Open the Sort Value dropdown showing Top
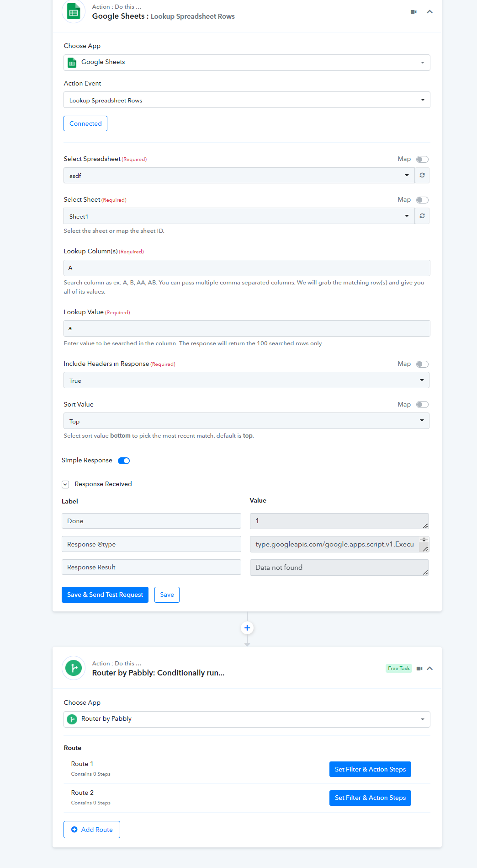This screenshot has width=477, height=868. point(246,421)
